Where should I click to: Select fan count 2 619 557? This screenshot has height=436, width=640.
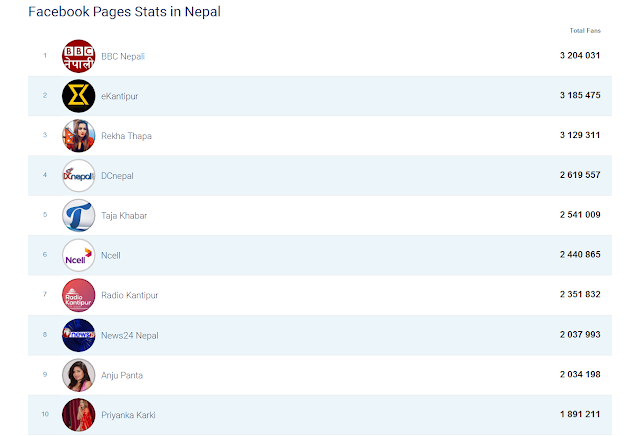point(580,175)
